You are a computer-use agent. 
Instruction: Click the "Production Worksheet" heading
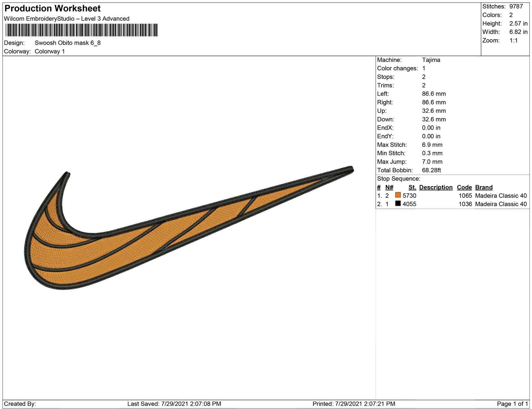tap(53, 8)
